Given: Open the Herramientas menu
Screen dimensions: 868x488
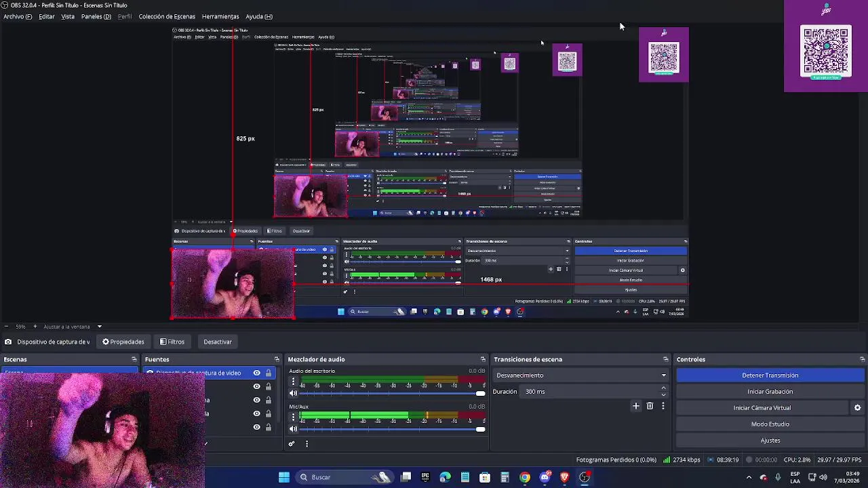Looking at the screenshot, I should [220, 16].
